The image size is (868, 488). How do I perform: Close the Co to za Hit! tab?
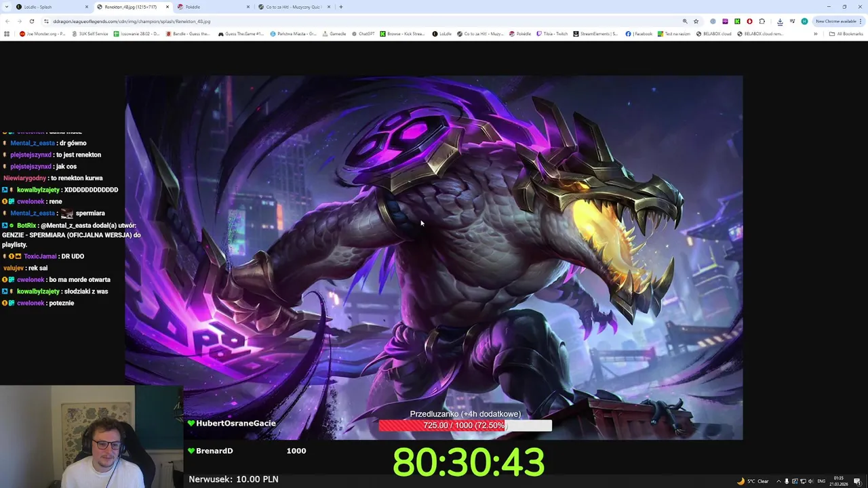[329, 7]
